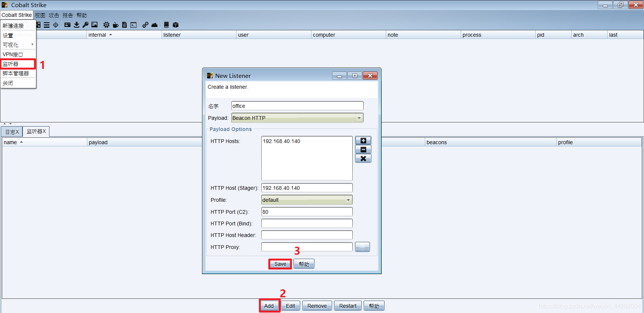Click the chain link host file icon

(x=145, y=25)
